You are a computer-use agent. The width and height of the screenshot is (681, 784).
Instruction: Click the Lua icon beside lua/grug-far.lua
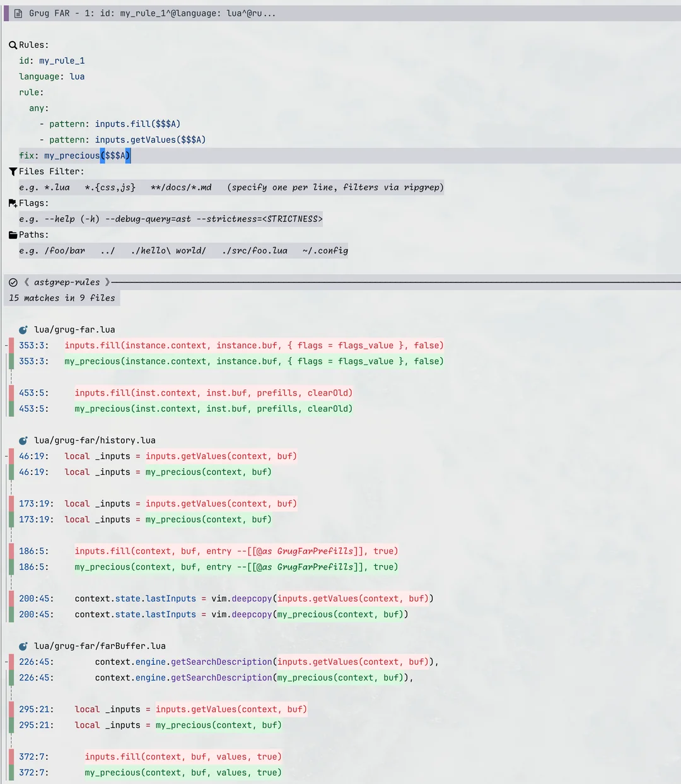(23, 330)
